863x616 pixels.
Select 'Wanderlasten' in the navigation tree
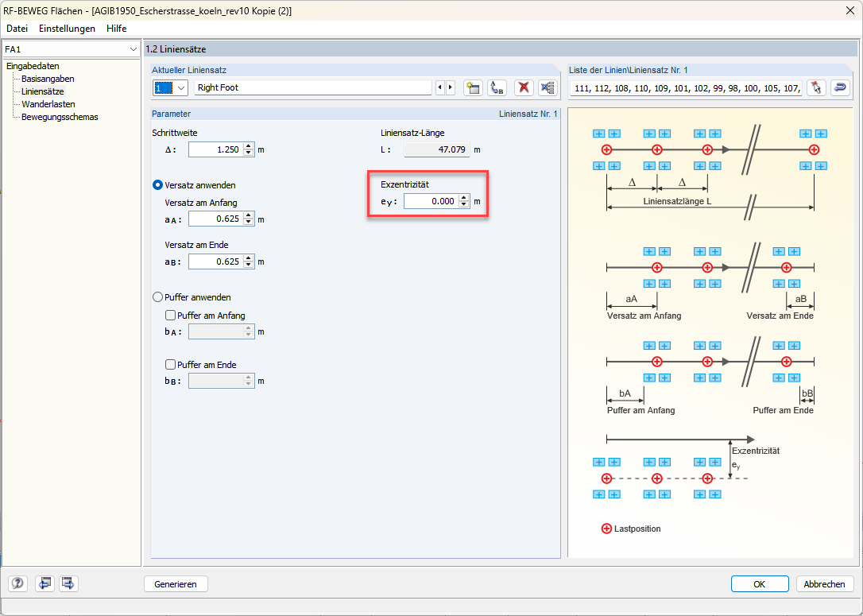(48, 104)
